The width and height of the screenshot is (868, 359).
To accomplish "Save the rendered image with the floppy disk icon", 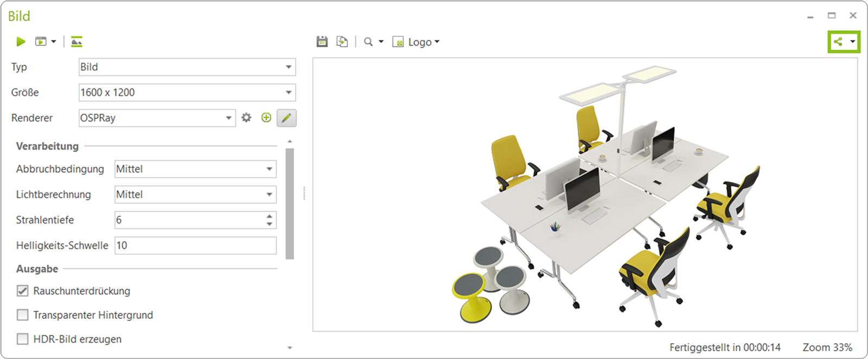I will click(322, 42).
